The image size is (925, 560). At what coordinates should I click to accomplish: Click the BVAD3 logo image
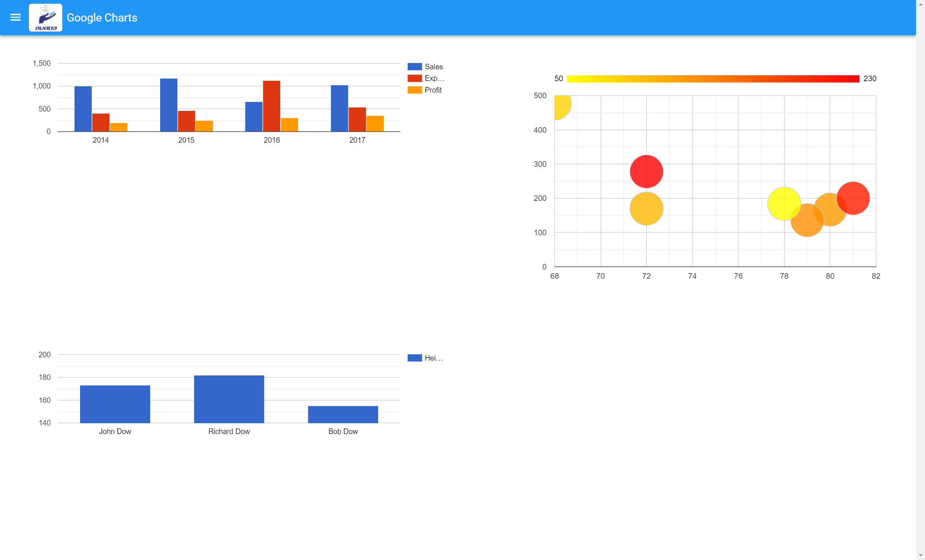coord(46,18)
